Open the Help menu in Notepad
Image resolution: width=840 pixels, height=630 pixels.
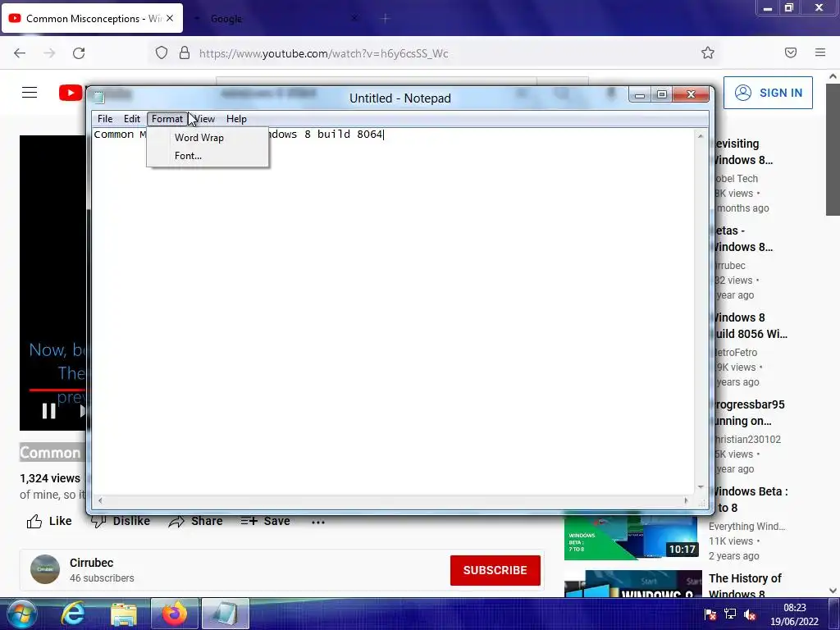236,119
